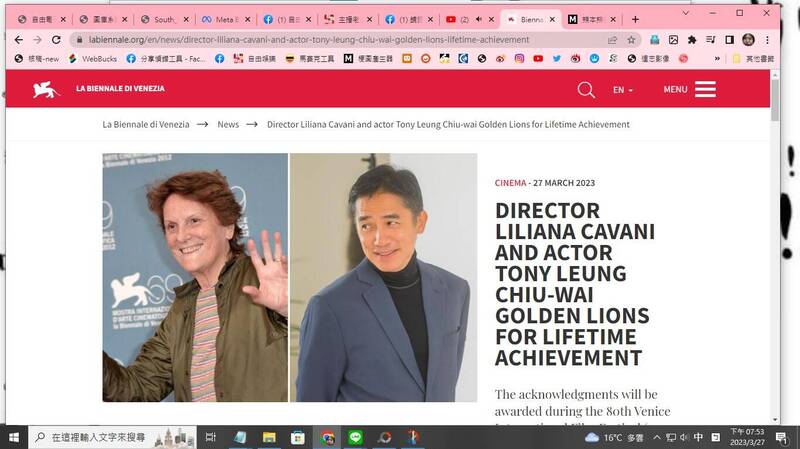Click the Biennale winged lion logo

[x=45, y=89]
